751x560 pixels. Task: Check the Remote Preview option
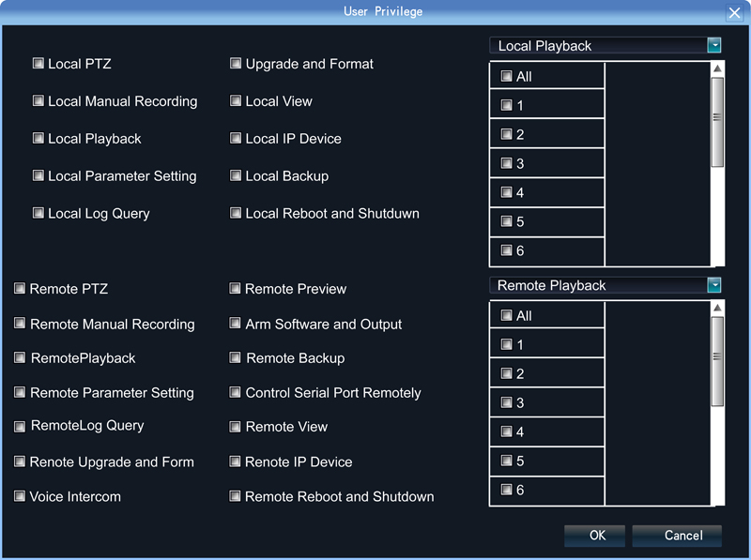[235, 288]
